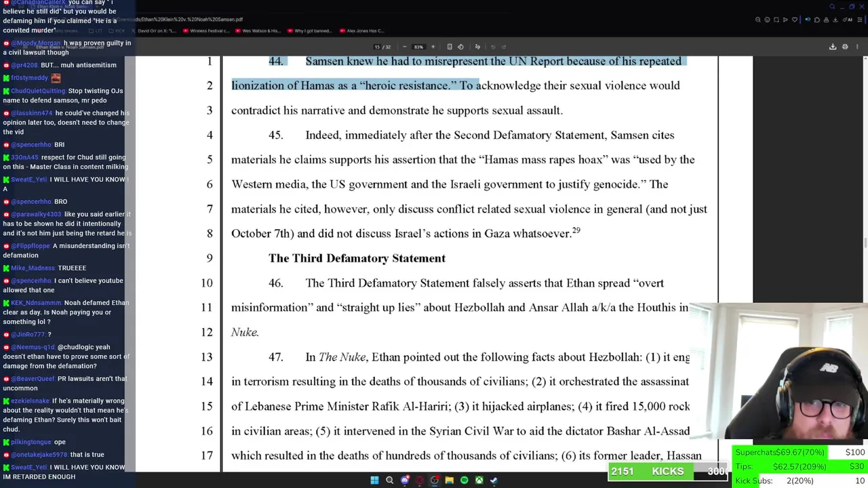
Task: Open taskbar Search
Action: coord(389,480)
